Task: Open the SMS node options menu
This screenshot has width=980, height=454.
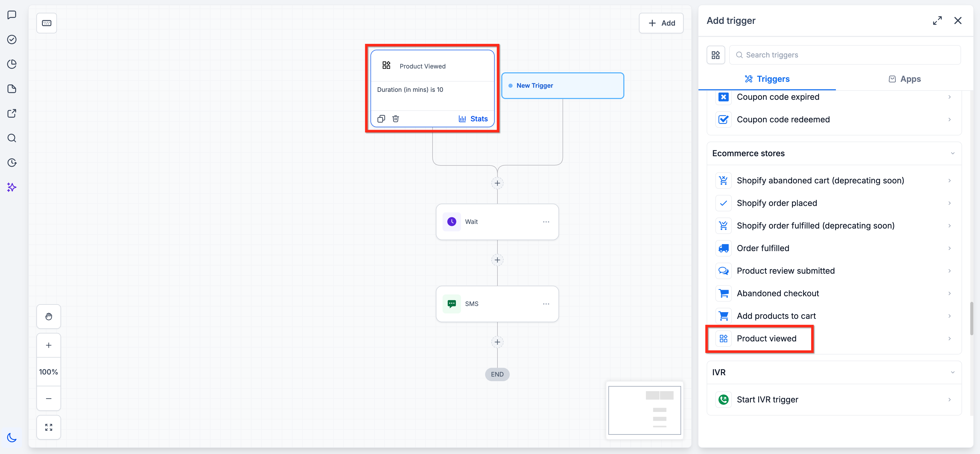Action: [x=546, y=304]
